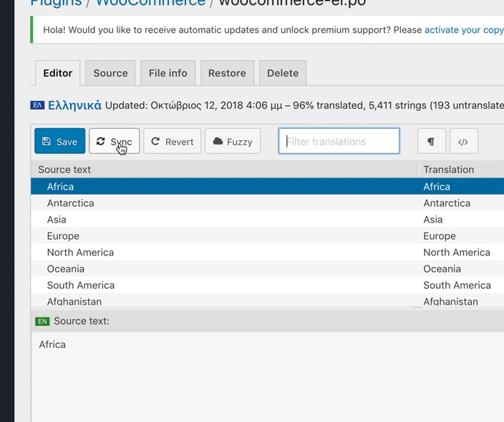The height and width of the screenshot is (422, 504).
Task: Click the Sync button
Action: pos(114,141)
